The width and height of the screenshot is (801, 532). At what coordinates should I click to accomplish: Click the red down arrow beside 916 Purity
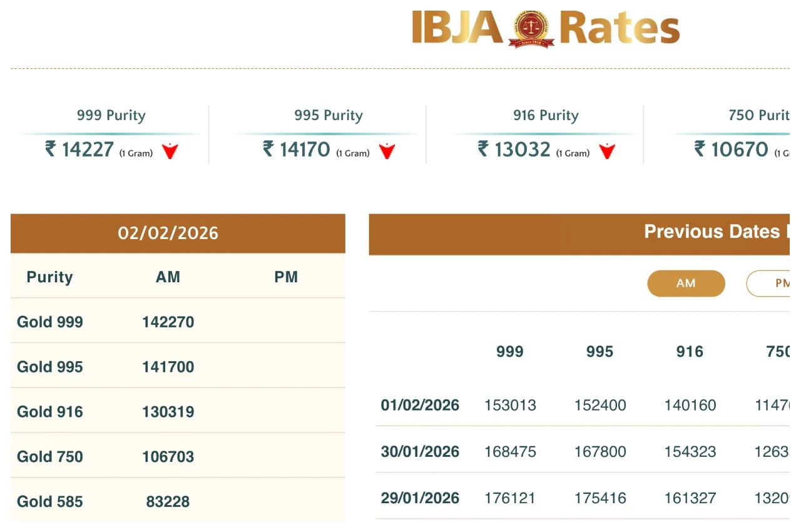(607, 151)
